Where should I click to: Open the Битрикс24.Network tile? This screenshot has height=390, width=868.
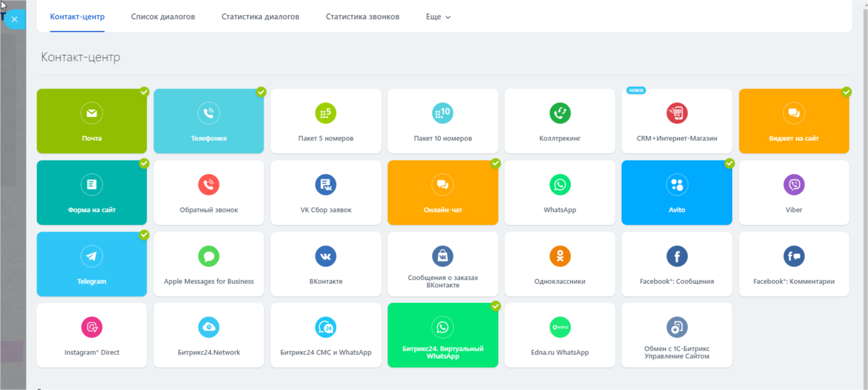[209, 335]
